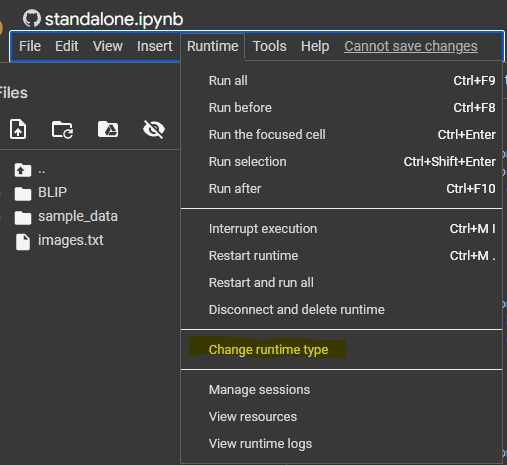Click the mount Google Drive icon
Image resolution: width=507 pixels, height=465 pixels.
[x=108, y=129]
